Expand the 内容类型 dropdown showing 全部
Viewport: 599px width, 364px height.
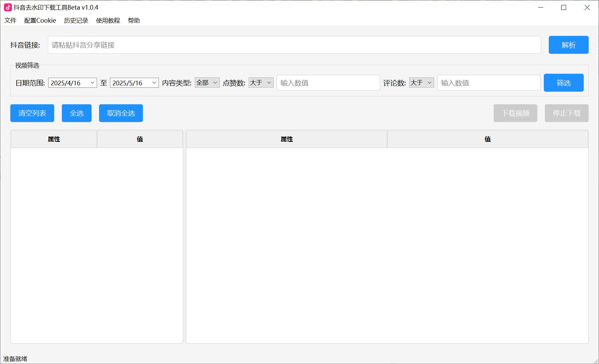pyautogui.click(x=207, y=83)
